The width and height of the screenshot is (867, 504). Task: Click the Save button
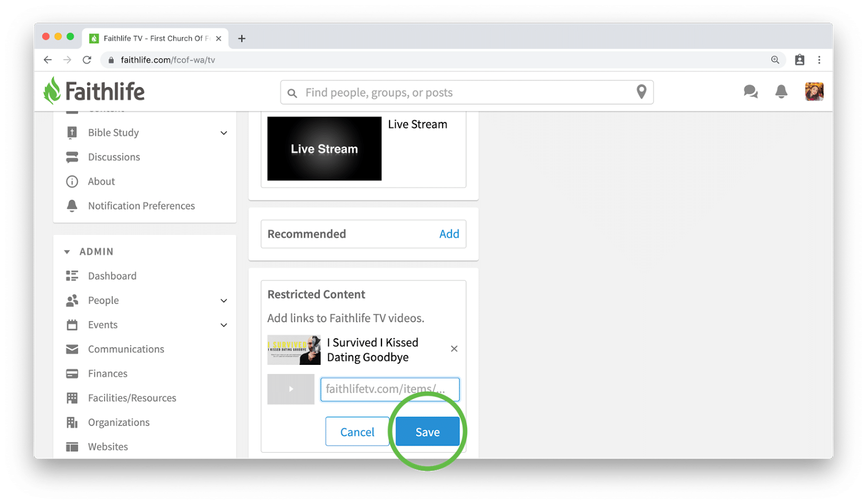(x=428, y=431)
